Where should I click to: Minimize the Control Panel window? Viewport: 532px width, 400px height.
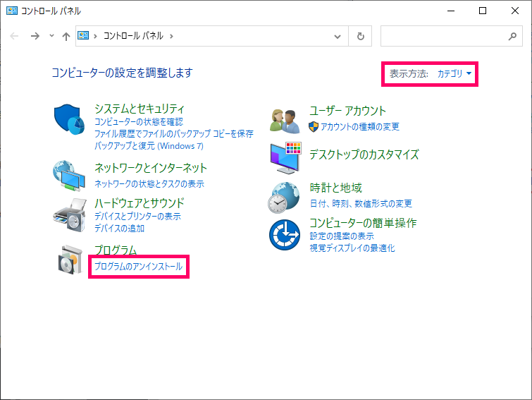pos(450,11)
